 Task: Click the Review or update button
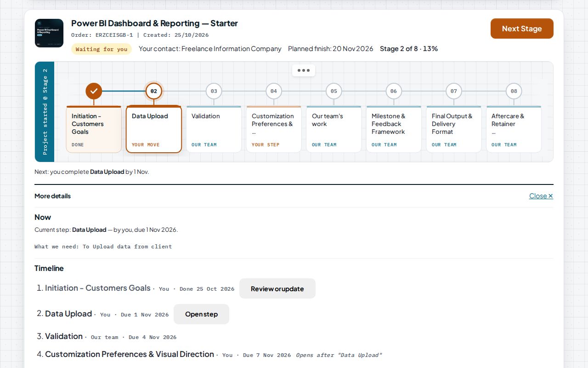[277, 288]
